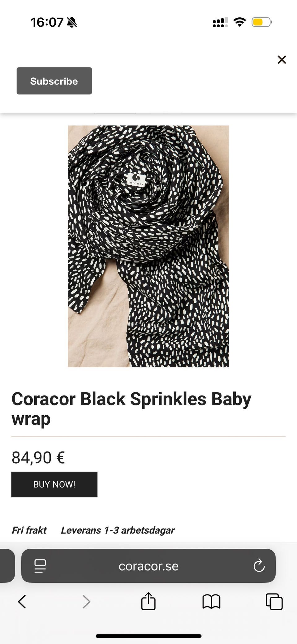Image resolution: width=297 pixels, height=644 pixels.
Task: Tap the Fri frakt label
Action: pyautogui.click(x=29, y=530)
